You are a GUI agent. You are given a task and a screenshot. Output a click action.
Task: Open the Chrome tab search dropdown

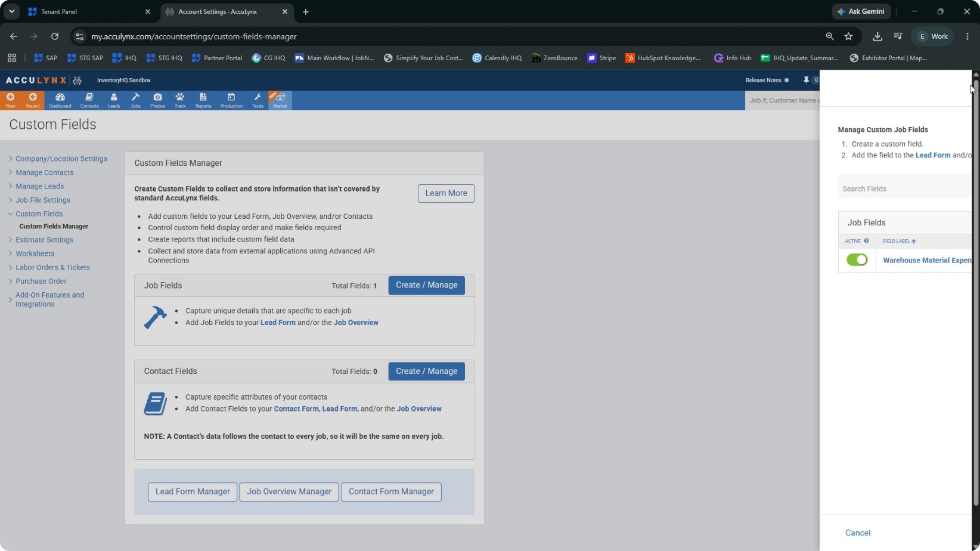11,11
